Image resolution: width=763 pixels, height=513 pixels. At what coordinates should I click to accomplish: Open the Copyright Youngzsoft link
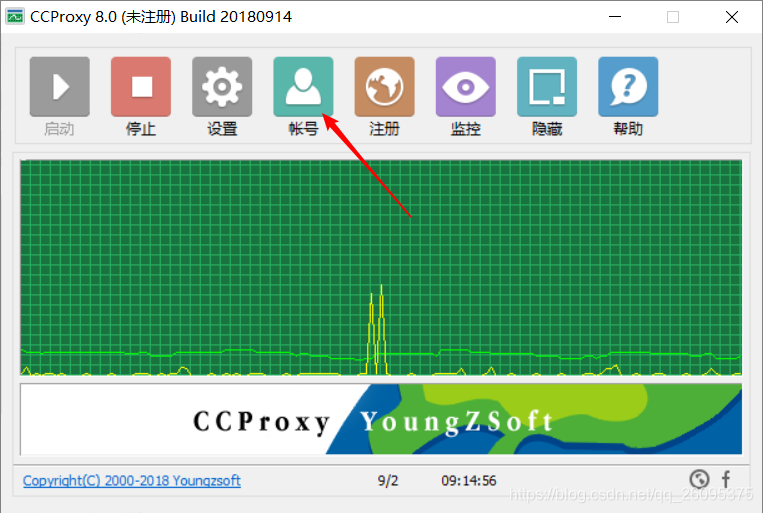[132, 481]
